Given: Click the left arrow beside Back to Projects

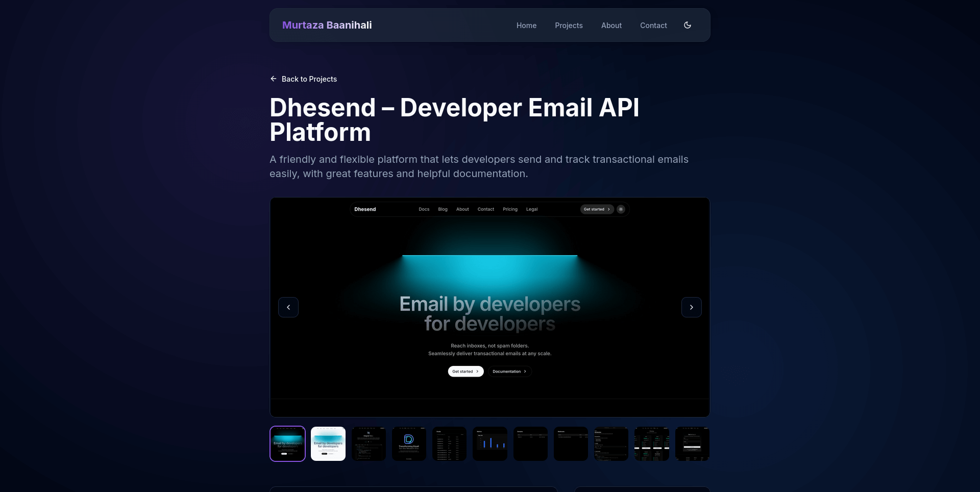Looking at the screenshot, I should pos(274,79).
